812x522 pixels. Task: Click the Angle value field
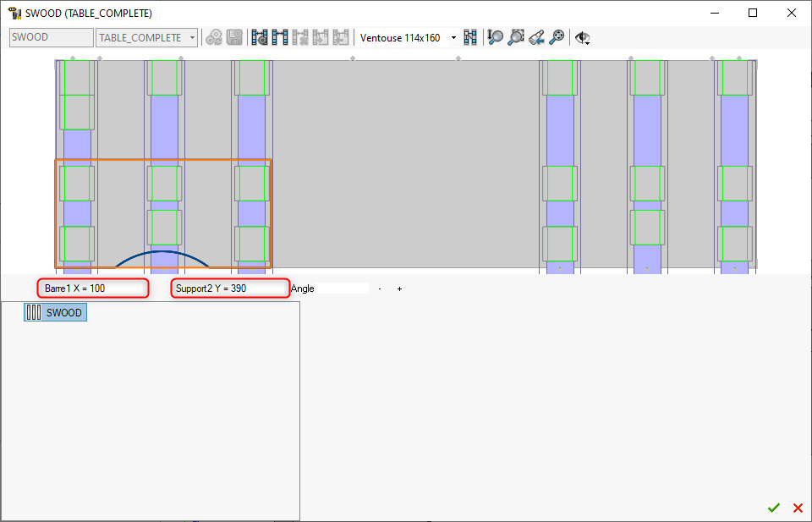click(x=343, y=288)
